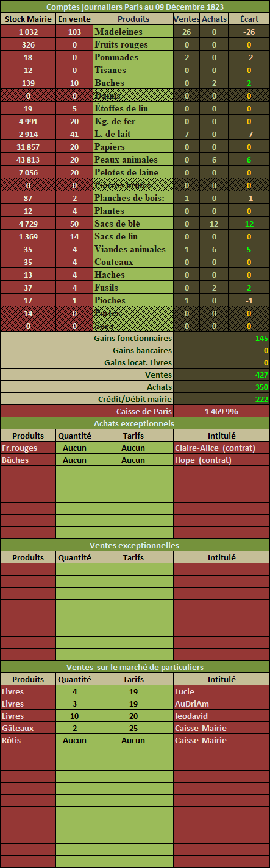Select the Stock Mairie column header
This screenshot has height=868, width=270.
[28, 19]
